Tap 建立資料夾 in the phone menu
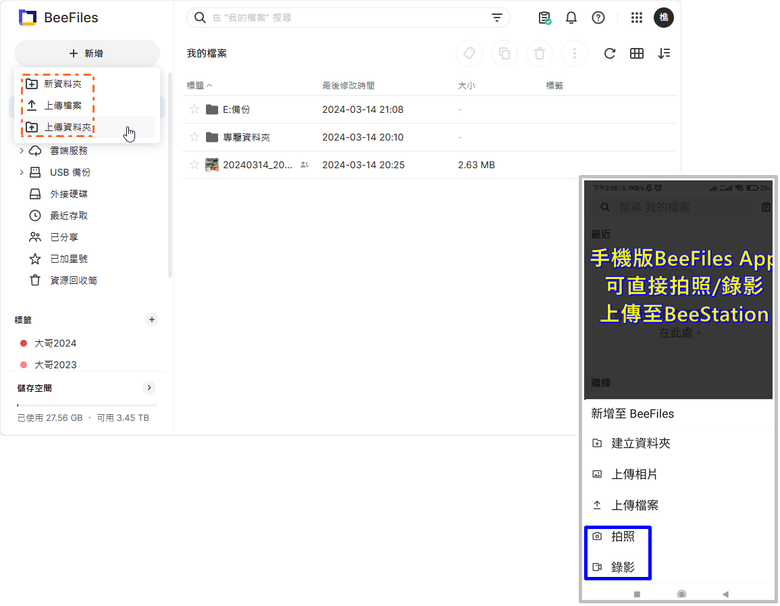The width and height of the screenshot is (780, 606). coord(640,443)
